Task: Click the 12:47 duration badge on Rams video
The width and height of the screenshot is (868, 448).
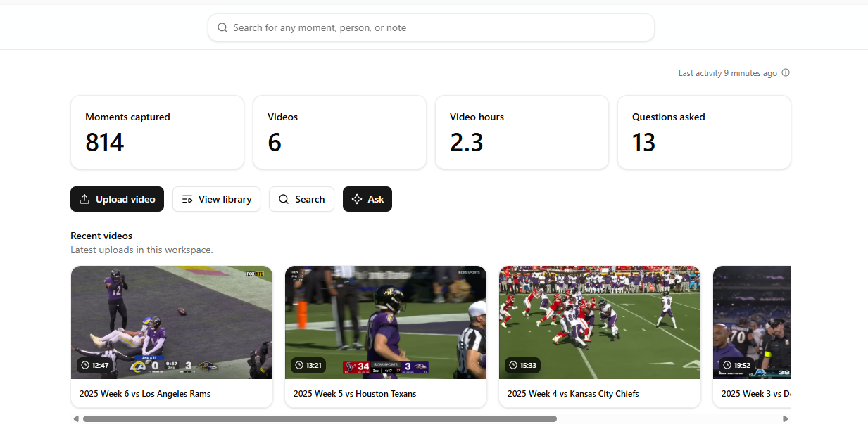Action: [95, 366]
